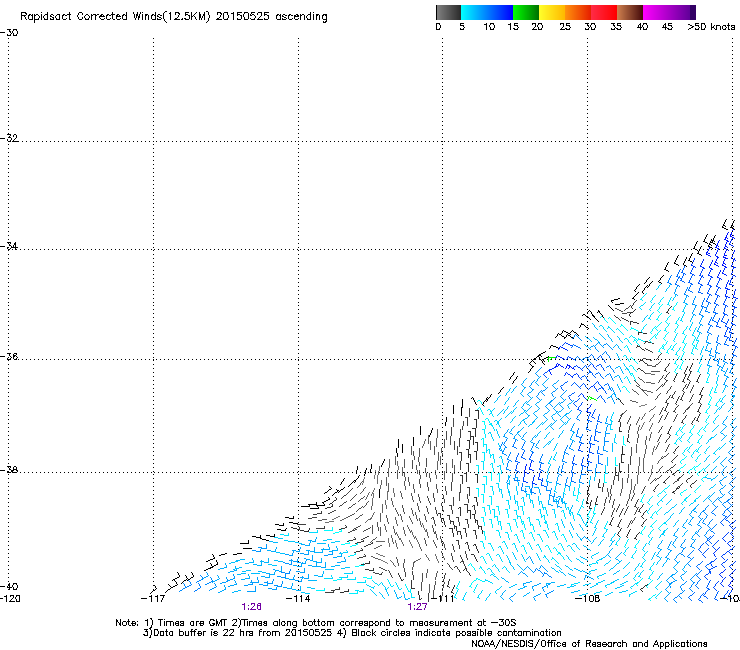The image size is (740, 650).
Task: Click the '-38' latitude axis label
Action: coord(9,470)
